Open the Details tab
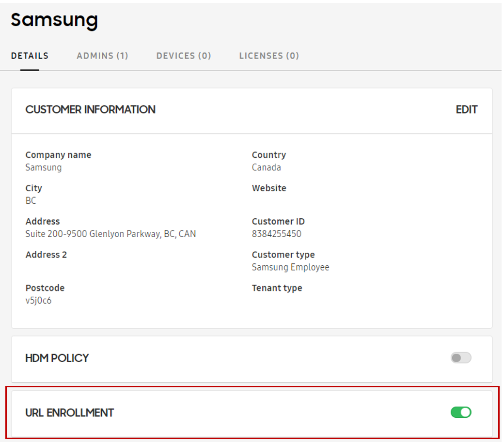This screenshot has width=504, height=442. (x=30, y=56)
